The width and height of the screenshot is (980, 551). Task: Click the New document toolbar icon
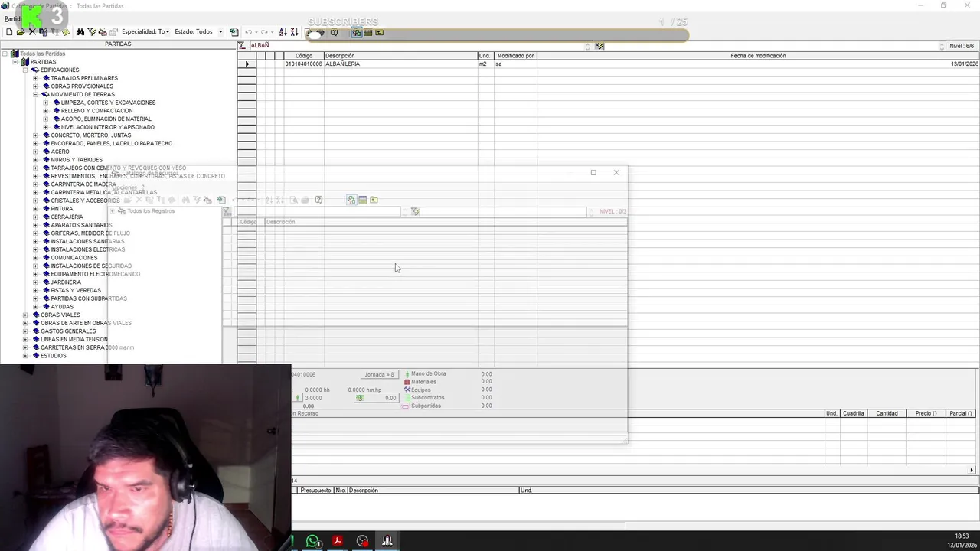click(x=9, y=32)
